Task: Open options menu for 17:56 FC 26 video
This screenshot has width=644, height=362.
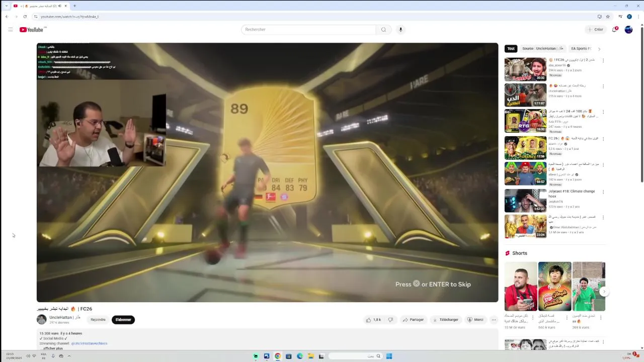Action: pyautogui.click(x=603, y=139)
